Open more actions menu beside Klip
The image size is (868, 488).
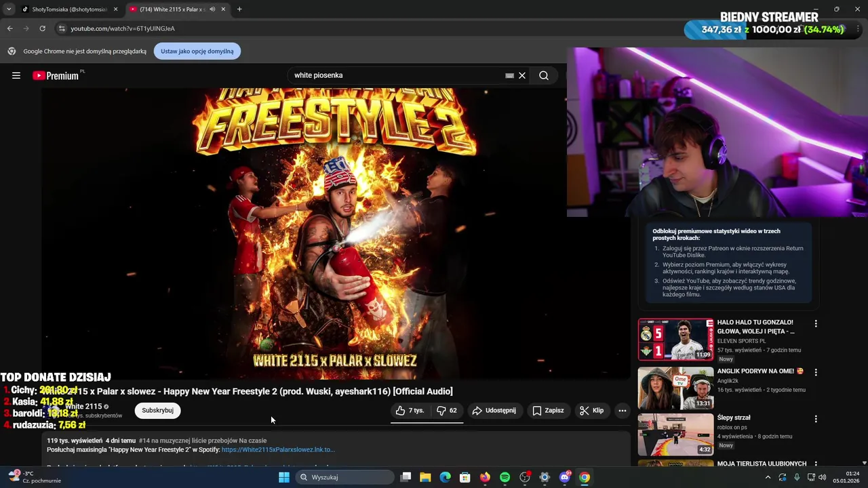coord(623,410)
